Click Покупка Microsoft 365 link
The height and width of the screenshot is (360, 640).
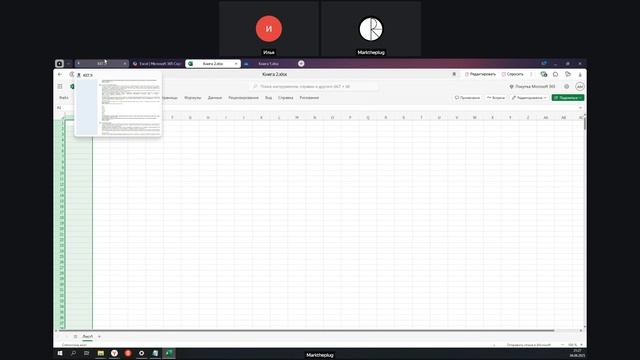tap(532, 87)
